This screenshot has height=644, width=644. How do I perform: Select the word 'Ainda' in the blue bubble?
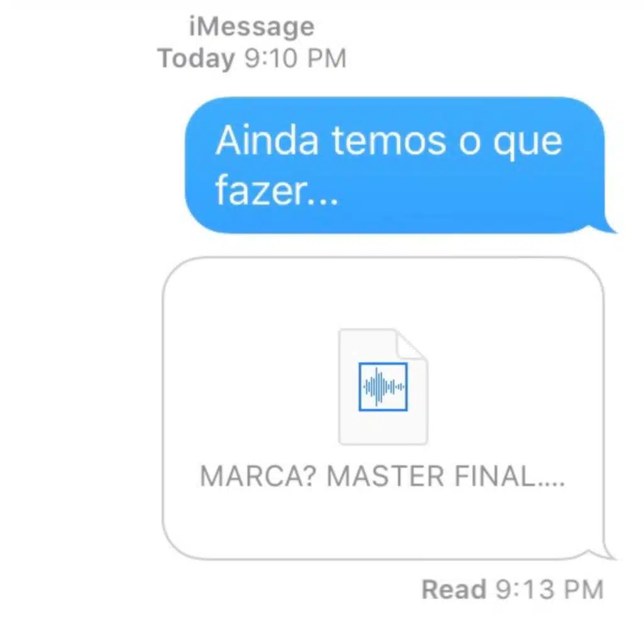[267, 141]
